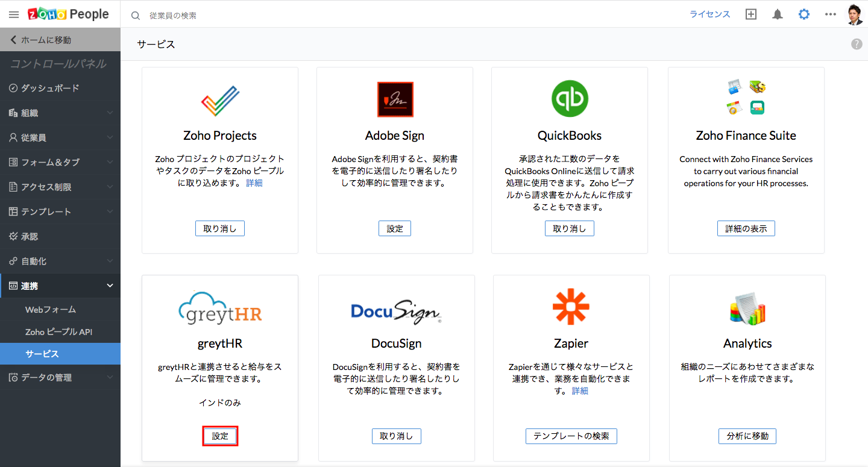This screenshot has width=868, height=467.
Task: Open the Zoho ピープル API submenu item
Action: (x=60, y=331)
